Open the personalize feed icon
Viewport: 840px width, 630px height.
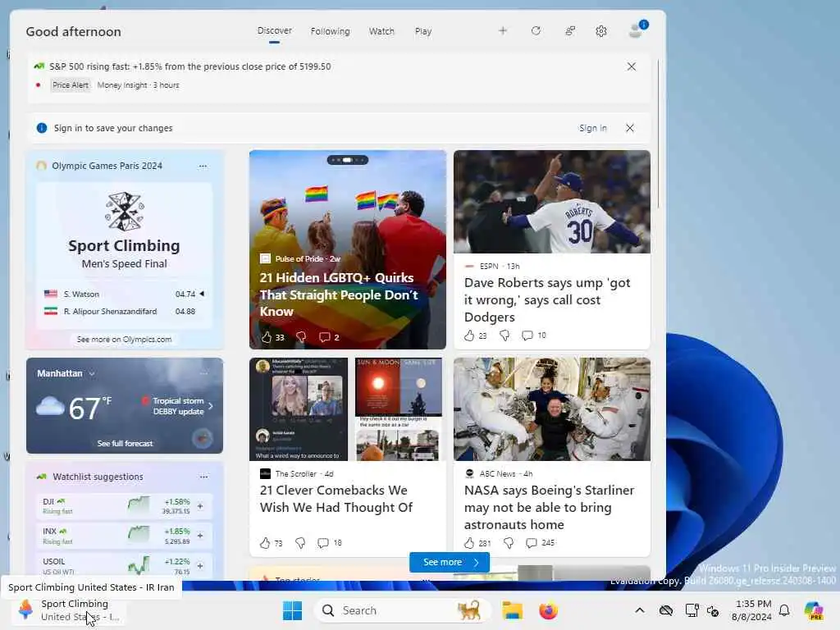pos(570,31)
